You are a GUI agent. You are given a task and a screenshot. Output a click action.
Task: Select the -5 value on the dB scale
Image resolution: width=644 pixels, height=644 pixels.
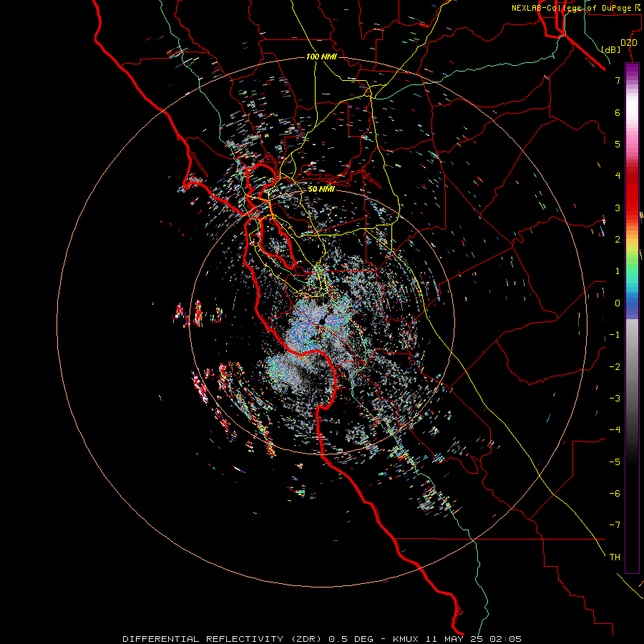click(615, 462)
